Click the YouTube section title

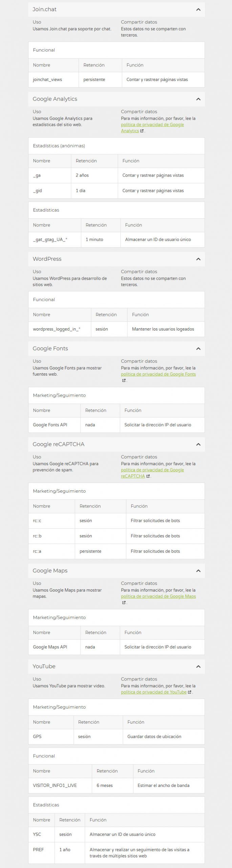[44, 667]
